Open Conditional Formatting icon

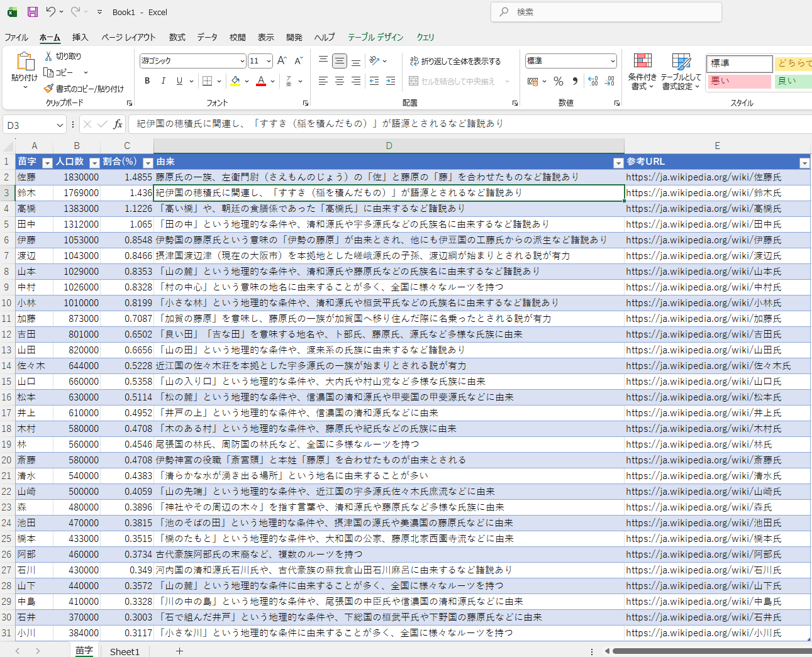[x=642, y=61]
